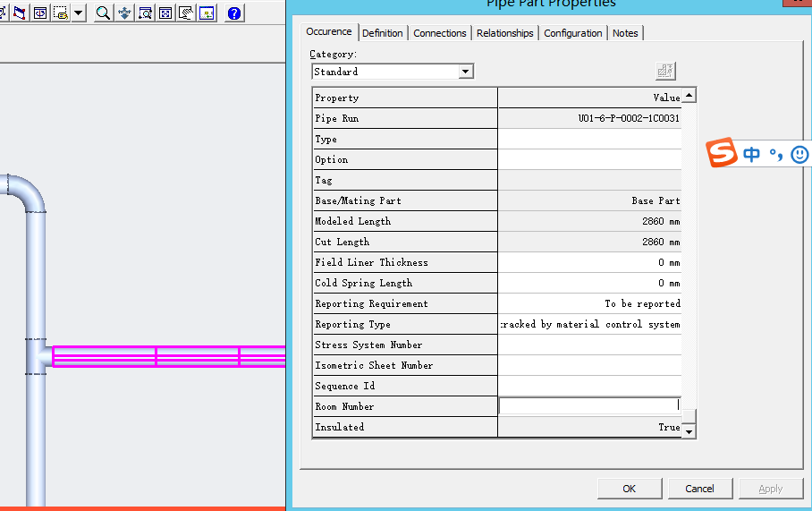This screenshot has width=812, height=511.
Task: Click the Type value cell
Action: (589, 139)
